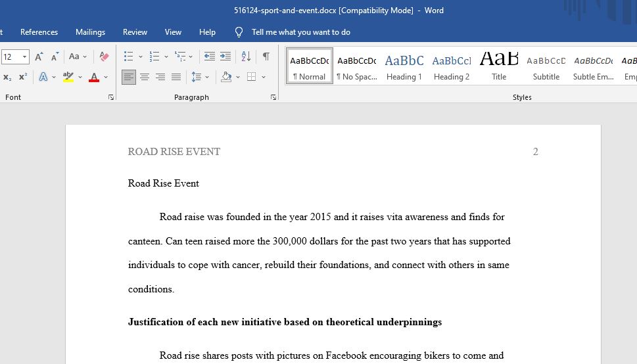This screenshot has height=364, width=637.
Task: Open line spacing dropdown arrow
Action: coord(207,77)
